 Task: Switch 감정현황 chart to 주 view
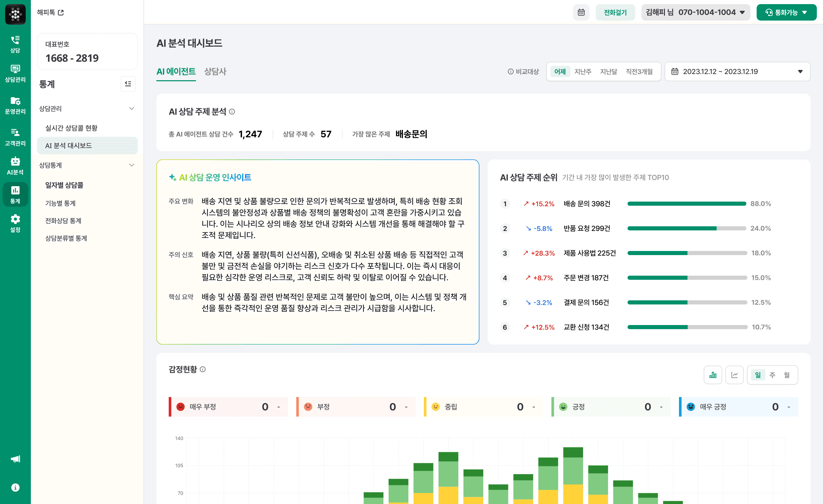click(772, 375)
